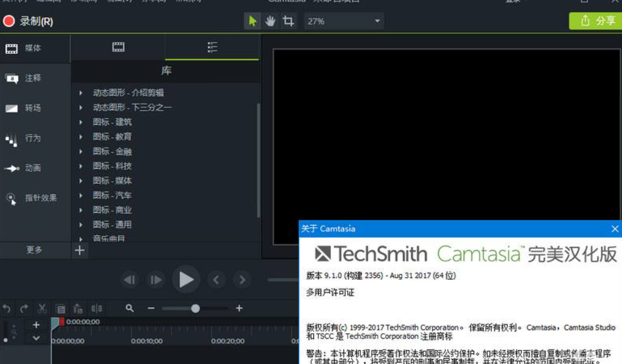Select the 图标 - 金融 library row
The width and height of the screenshot is (622, 364).
(x=165, y=152)
